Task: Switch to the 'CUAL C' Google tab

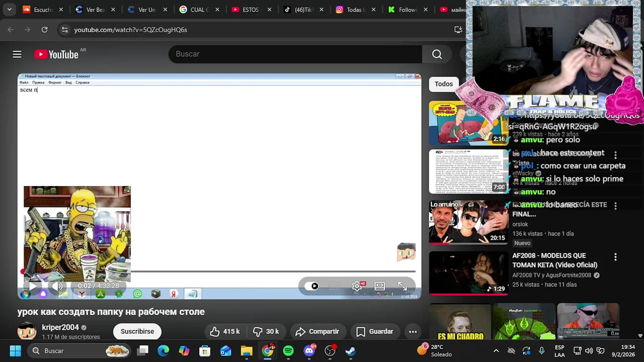Action: [x=199, y=10]
